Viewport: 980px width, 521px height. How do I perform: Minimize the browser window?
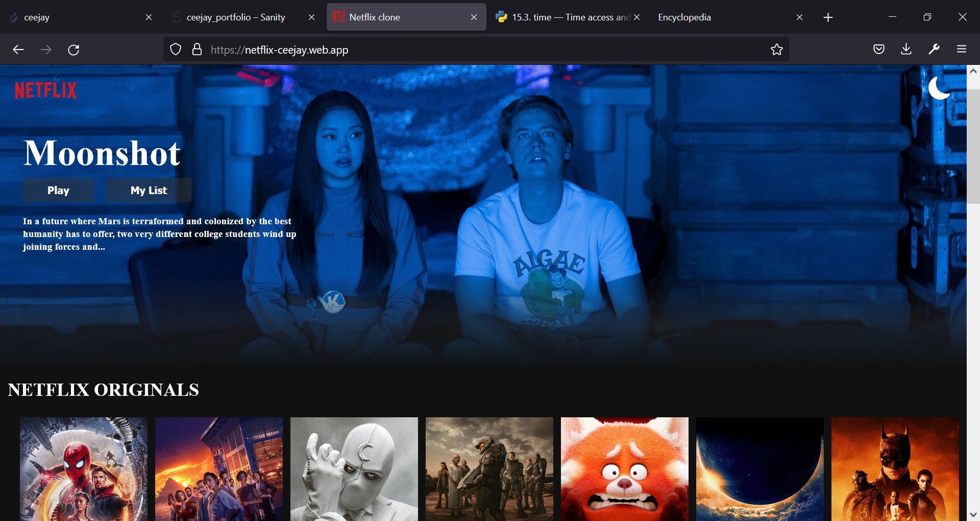pos(892,17)
